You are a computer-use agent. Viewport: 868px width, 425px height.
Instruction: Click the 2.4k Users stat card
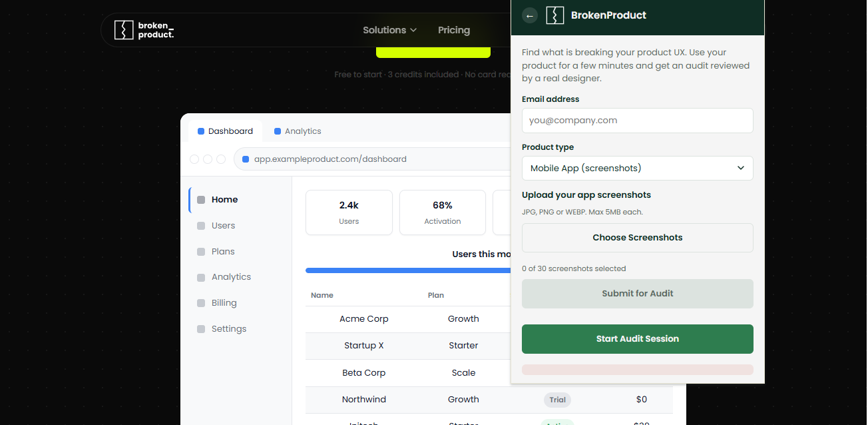[349, 212]
